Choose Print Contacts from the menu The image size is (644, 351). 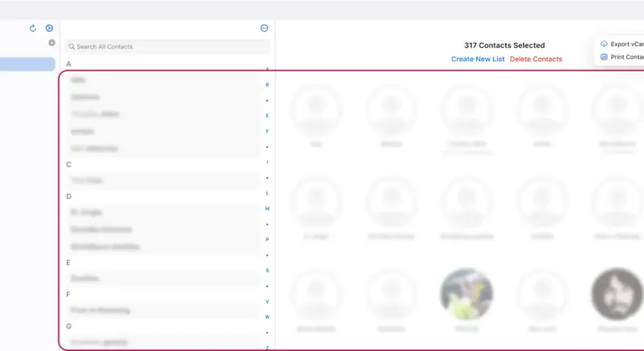coord(622,57)
